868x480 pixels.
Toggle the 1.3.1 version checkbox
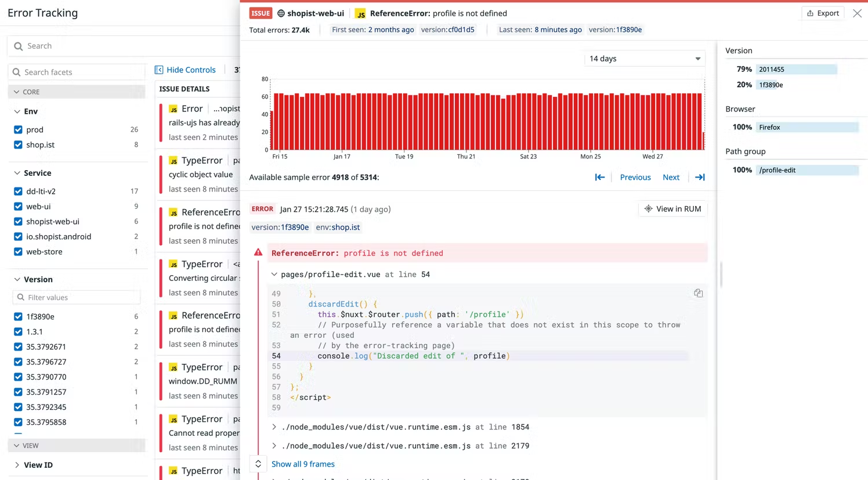click(x=18, y=331)
